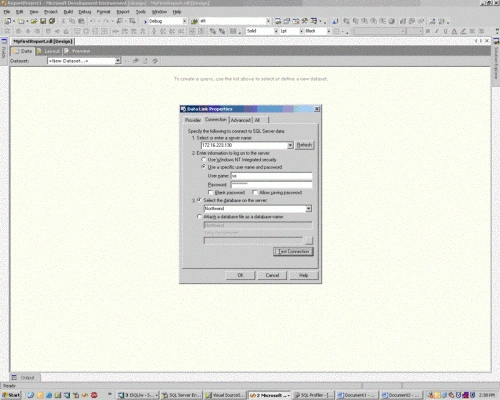Switch to the Advanced tab
This screenshot has height=400, width=500.
241,120
